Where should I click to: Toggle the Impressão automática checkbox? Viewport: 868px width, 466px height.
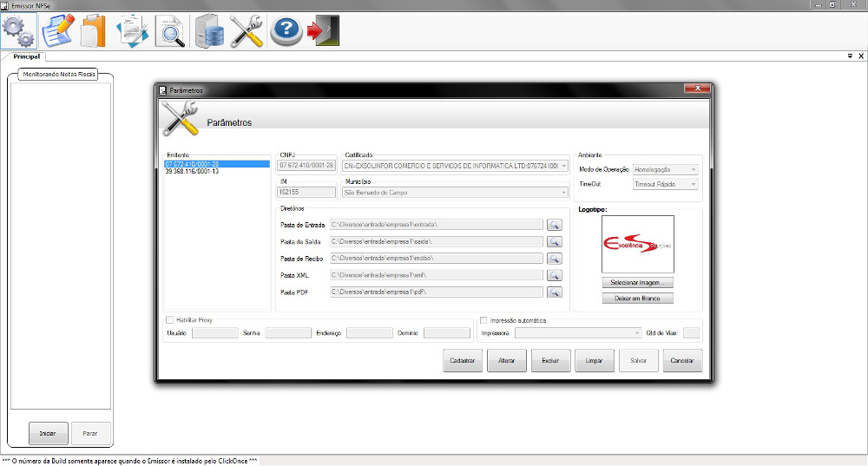click(x=483, y=320)
